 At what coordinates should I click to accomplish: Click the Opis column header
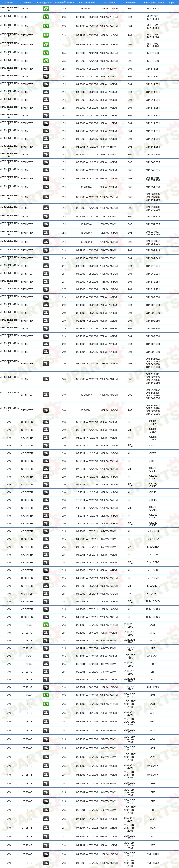click(172, 2)
